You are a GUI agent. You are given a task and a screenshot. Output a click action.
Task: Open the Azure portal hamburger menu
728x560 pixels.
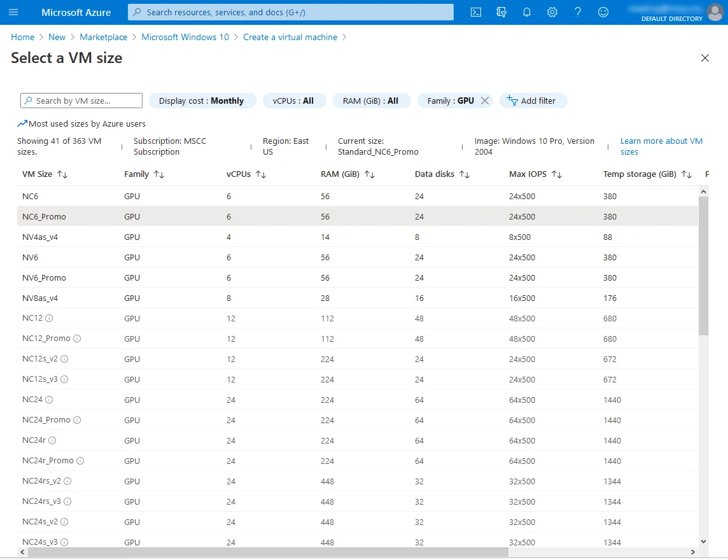click(x=13, y=12)
